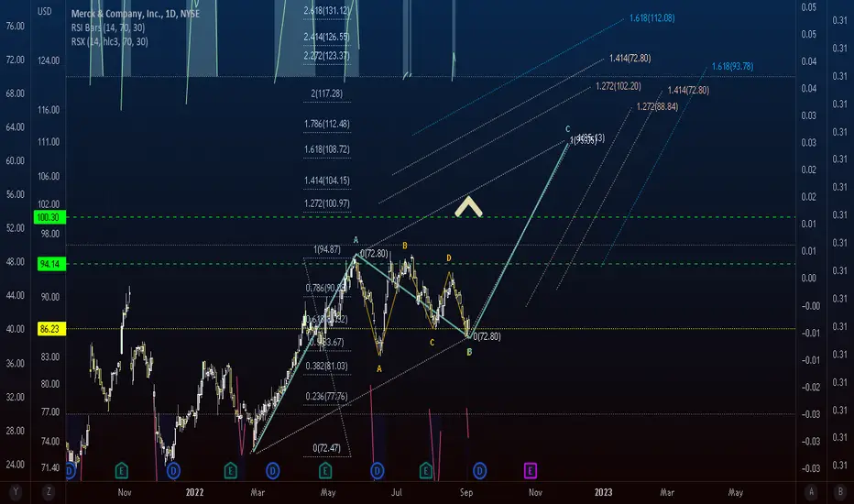Viewport: 854px width, 504px height.
Task: Click the B button in bottom corner
Action: tap(840, 492)
